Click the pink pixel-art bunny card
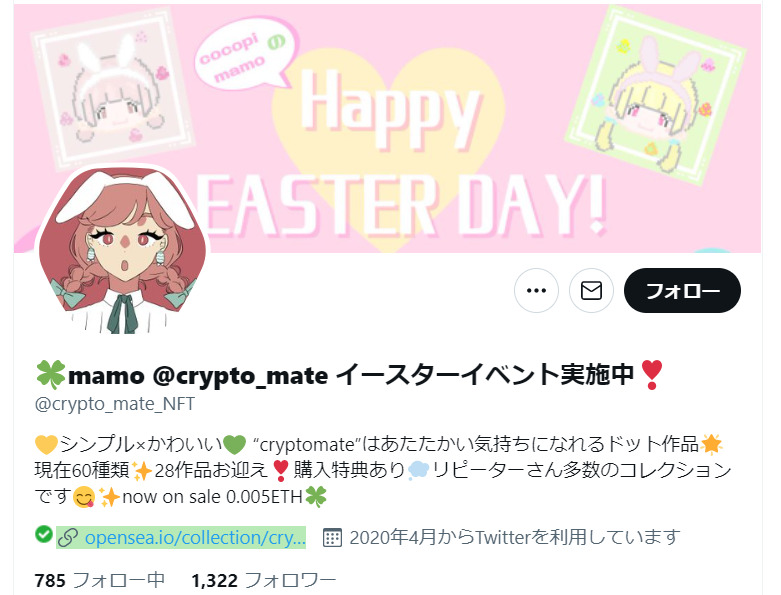The width and height of the screenshot is (781, 595). point(112,92)
